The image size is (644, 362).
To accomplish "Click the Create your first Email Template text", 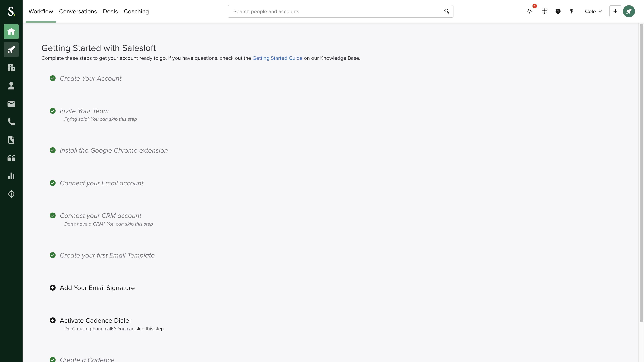I will point(107,255).
